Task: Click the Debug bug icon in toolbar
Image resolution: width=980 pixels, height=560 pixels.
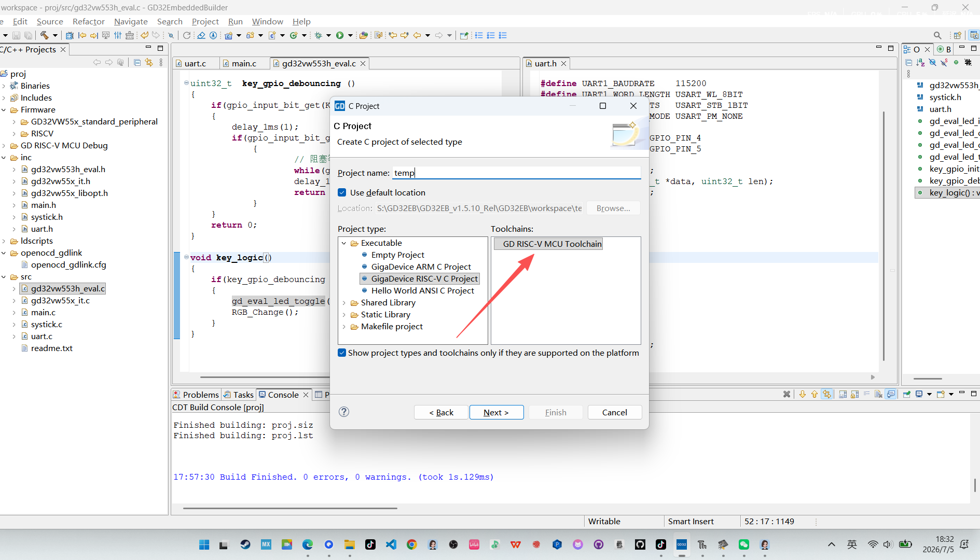Action: tap(319, 35)
